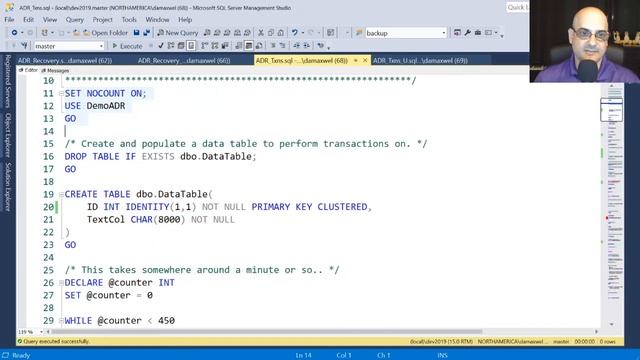
Task: Open Properties window via wrench icon
Action: (x=468, y=33)
